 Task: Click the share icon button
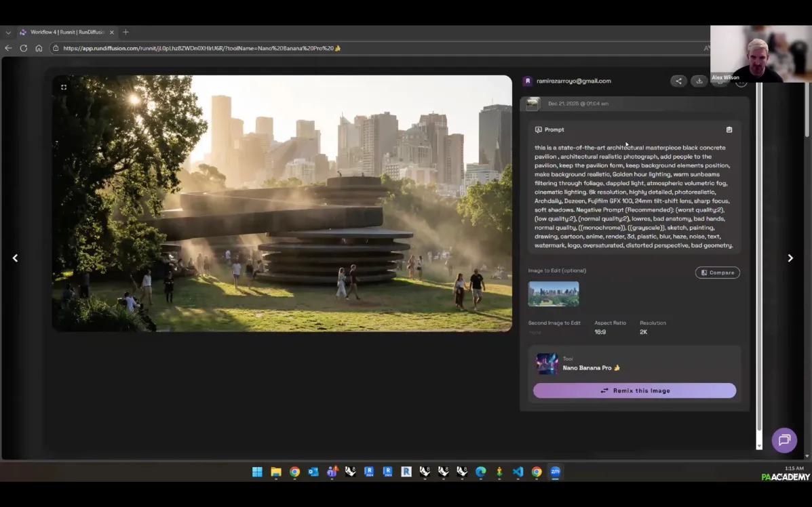(x=678, y=81)
